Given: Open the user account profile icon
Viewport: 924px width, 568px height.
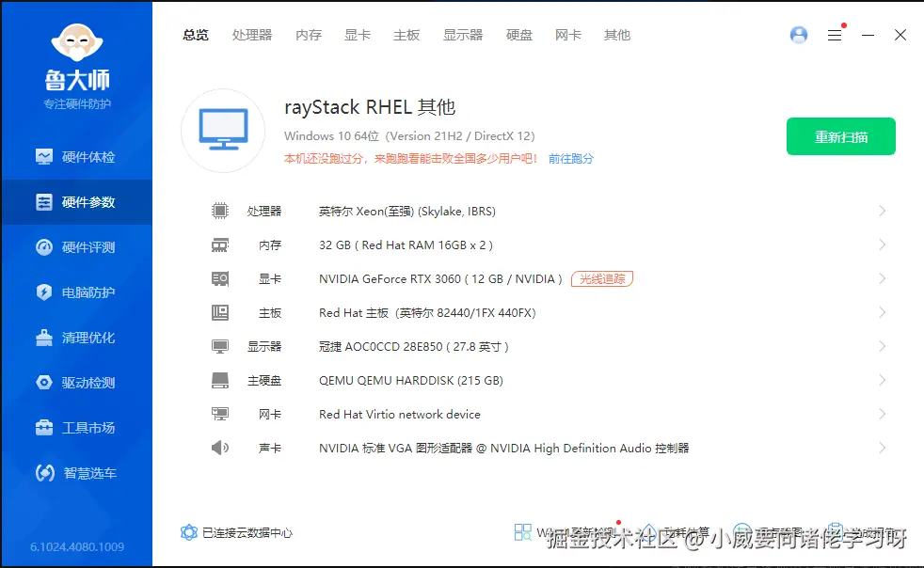Looking at the screenshot, I should tap(799, 35).
